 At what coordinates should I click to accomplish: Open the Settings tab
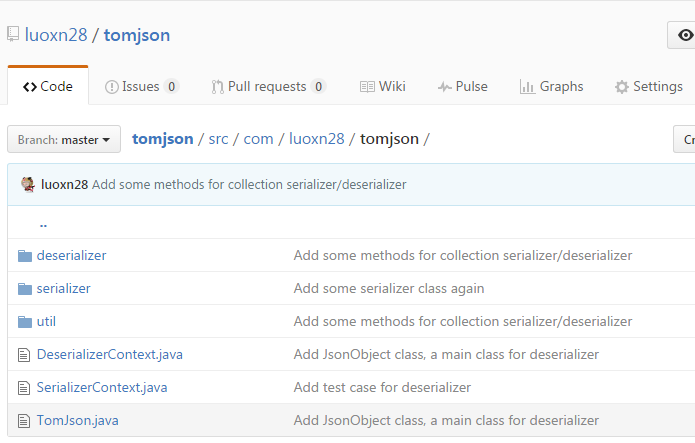coord(649,86)
